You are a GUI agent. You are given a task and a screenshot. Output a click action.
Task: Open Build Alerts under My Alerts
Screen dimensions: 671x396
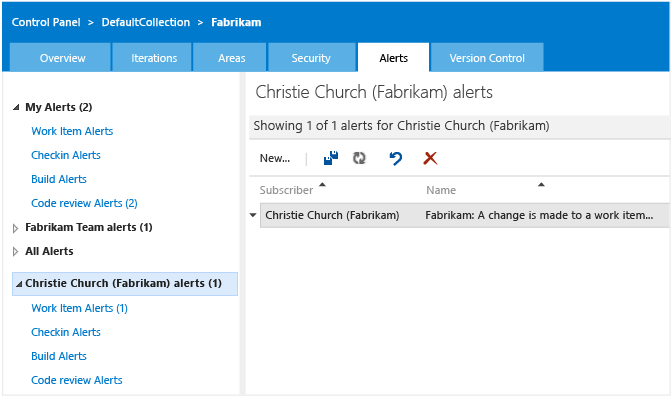point(59,179)
